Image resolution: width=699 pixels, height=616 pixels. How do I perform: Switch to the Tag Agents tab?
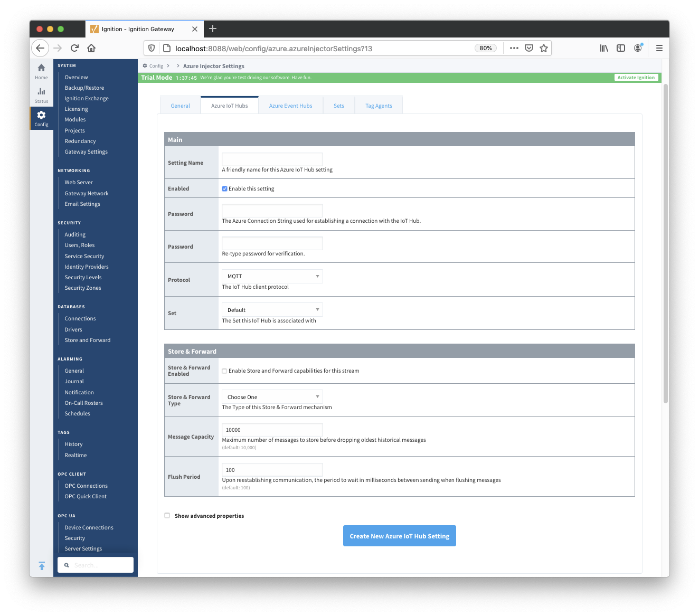coord(379,106)
